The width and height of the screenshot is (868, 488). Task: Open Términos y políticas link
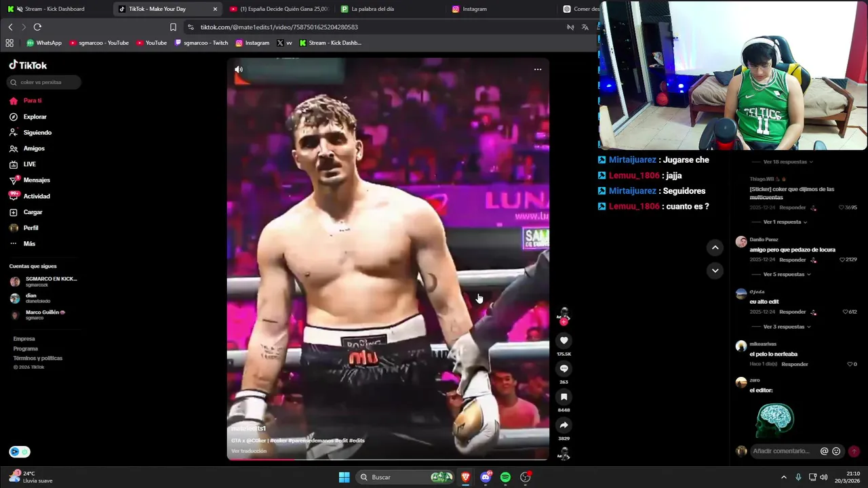coord(38,358)
